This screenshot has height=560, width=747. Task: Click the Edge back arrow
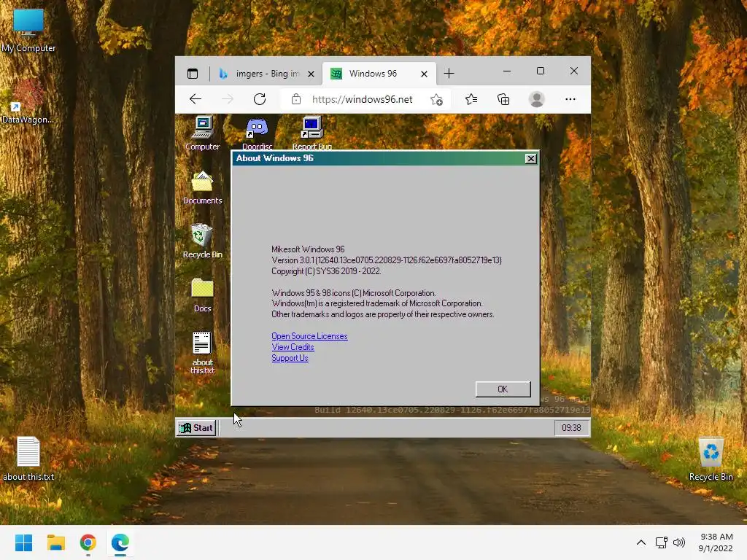(196, 99)
